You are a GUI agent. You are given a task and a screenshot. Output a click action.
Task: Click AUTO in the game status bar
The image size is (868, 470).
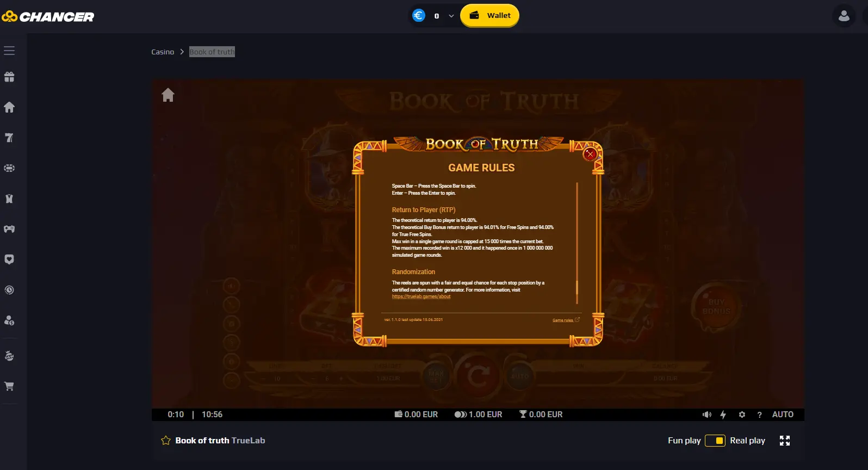point(783,415)
